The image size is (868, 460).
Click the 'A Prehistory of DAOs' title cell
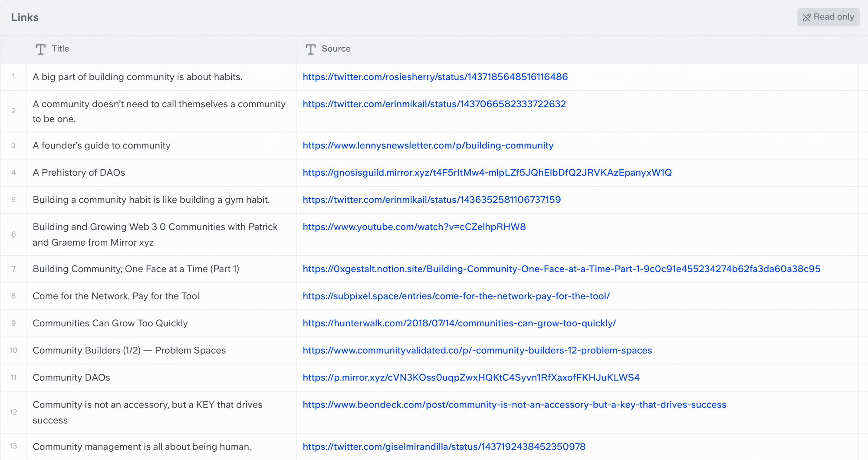162,173
